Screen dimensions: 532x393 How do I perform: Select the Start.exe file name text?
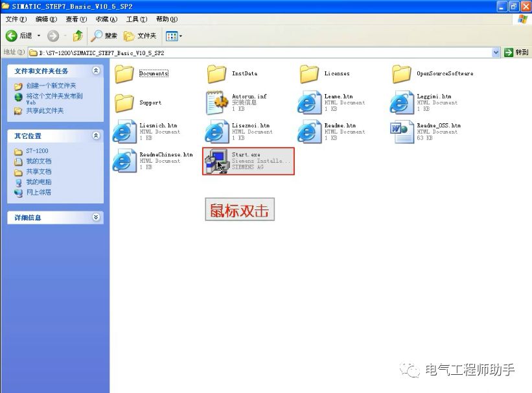pyautogui.click(x=246, y=154)
